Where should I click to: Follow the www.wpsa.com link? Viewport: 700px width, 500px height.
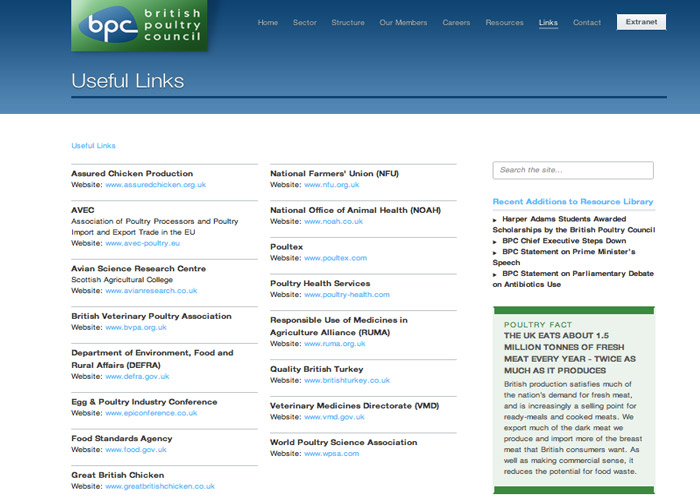332,454
